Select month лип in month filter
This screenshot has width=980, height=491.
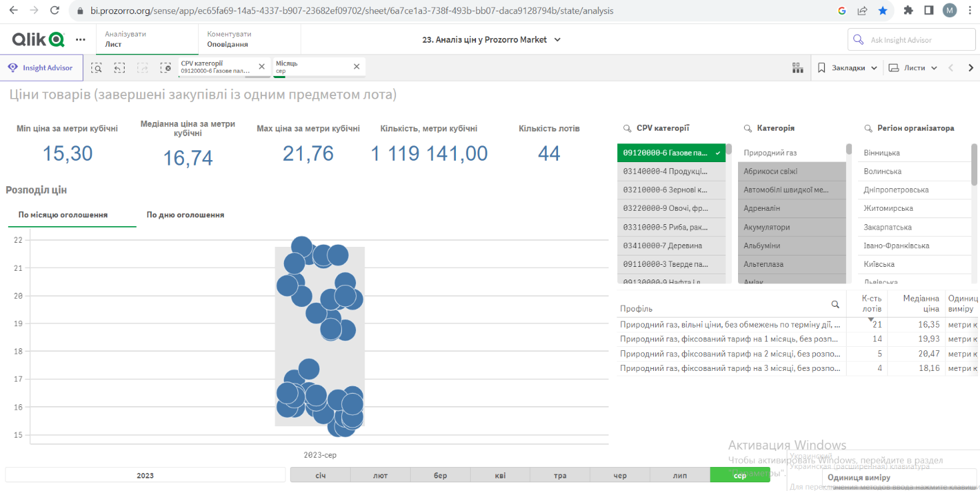tap(680, 476)
